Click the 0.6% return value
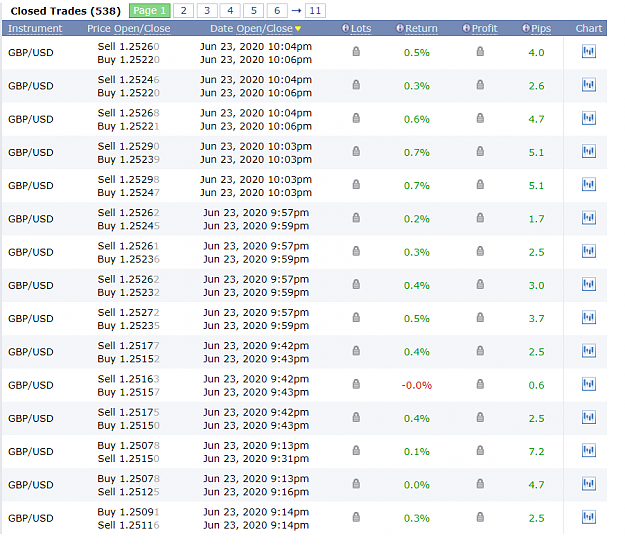The height and width of the screenshot is (550, 625). [x=417, y=119]
